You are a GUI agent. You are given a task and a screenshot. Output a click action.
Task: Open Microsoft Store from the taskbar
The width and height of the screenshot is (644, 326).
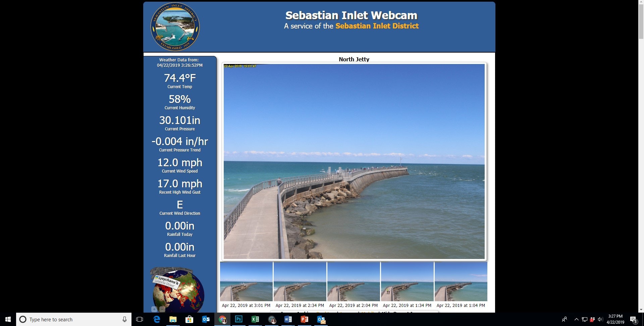189,319
